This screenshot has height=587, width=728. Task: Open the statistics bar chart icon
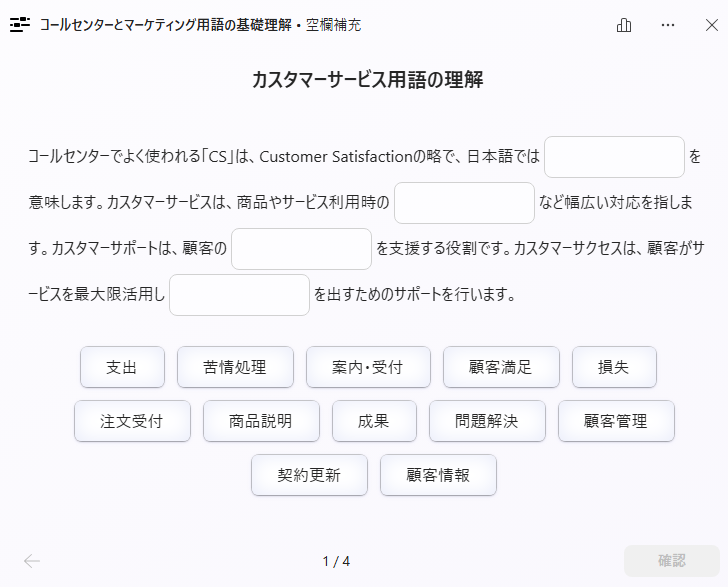625,25
